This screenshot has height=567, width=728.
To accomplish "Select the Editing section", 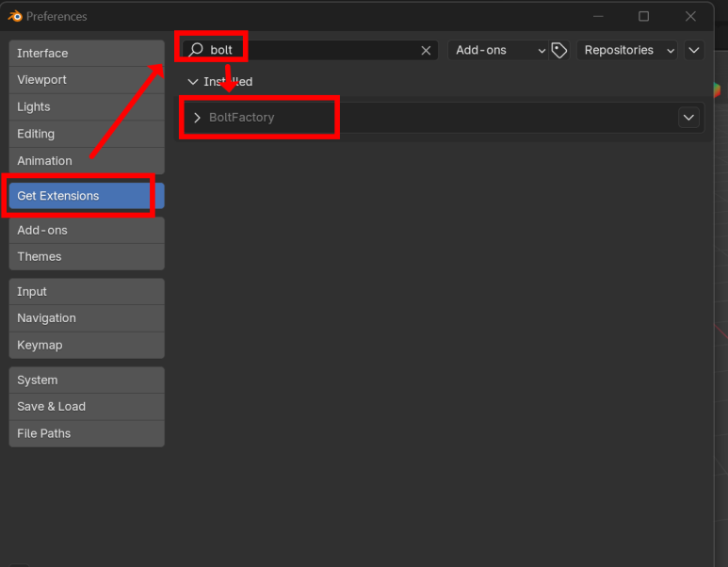I will coord(87,134).
